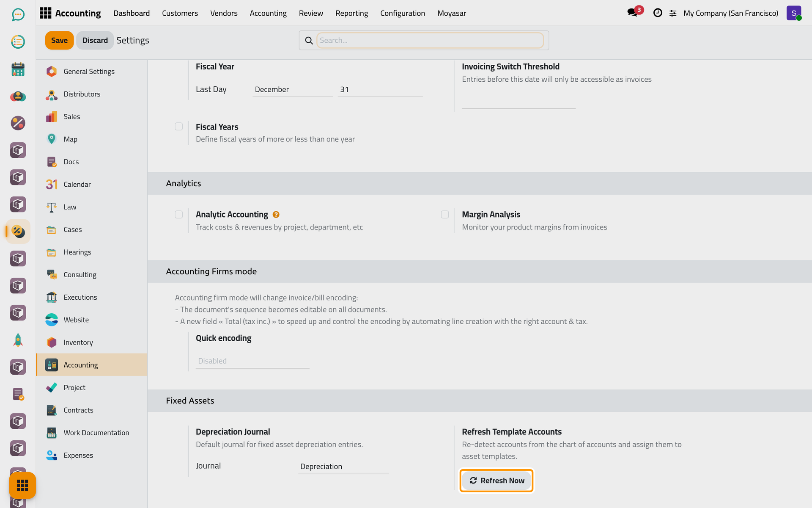Open Hearings settings section
The height and width of the screenshot is (508, 812).
[92, 252]
